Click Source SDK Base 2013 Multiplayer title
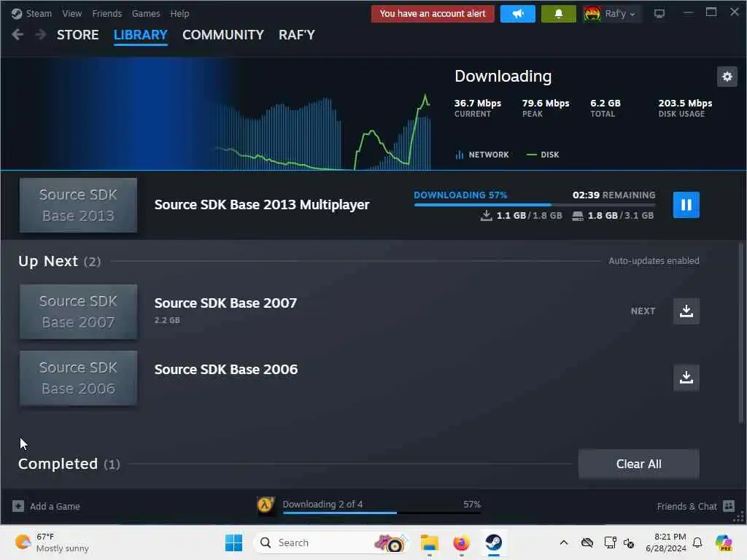This screenshot has width=747, height=560. point(262,205)
